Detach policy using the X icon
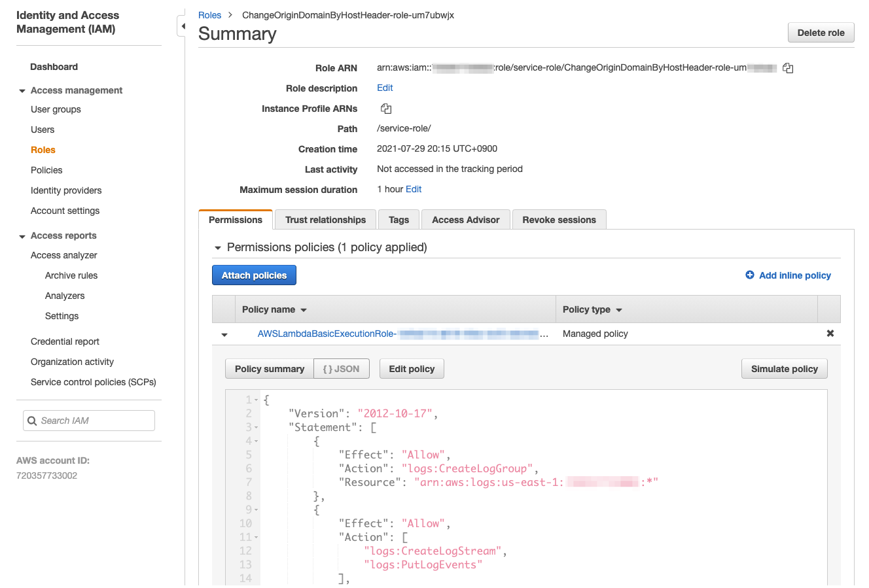 (830, 334)
